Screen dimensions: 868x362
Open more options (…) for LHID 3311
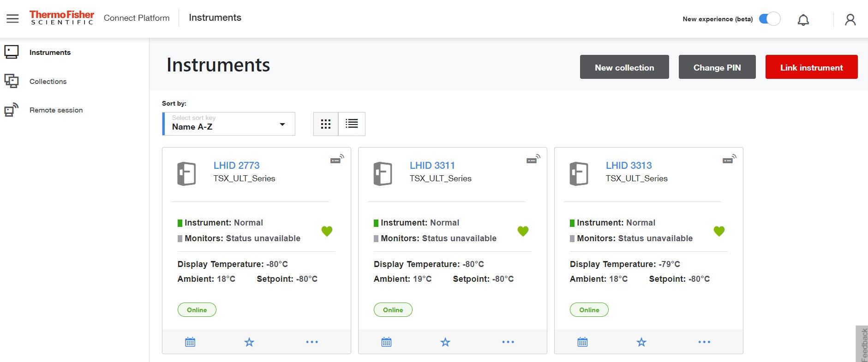[x=508, y=342]
